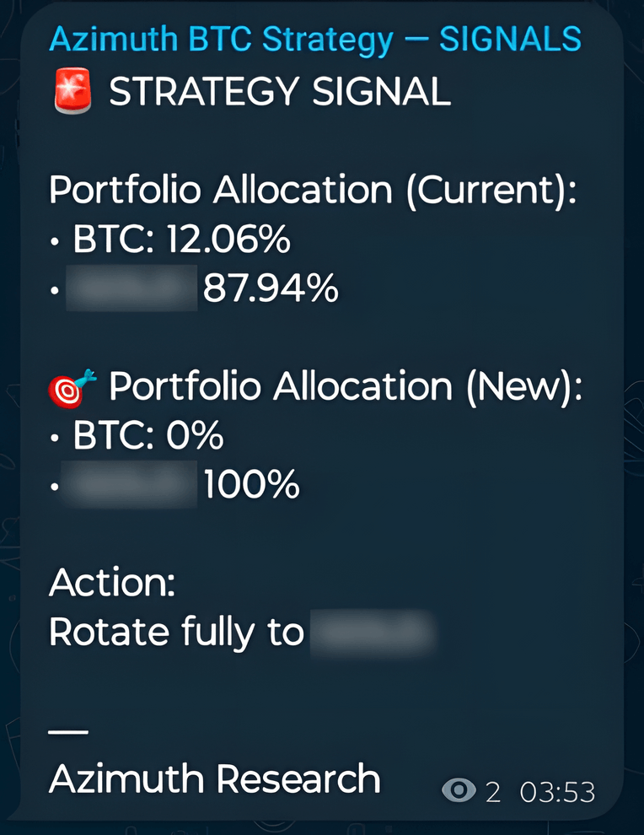The height and width of the screenshot is (835, 644).
Task: Click the view count number 2
Action: (x=493, y=792)
